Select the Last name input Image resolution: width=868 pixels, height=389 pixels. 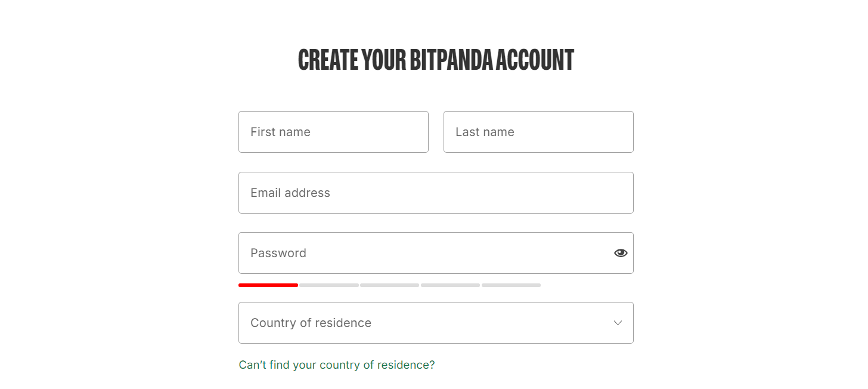[538, 132]
